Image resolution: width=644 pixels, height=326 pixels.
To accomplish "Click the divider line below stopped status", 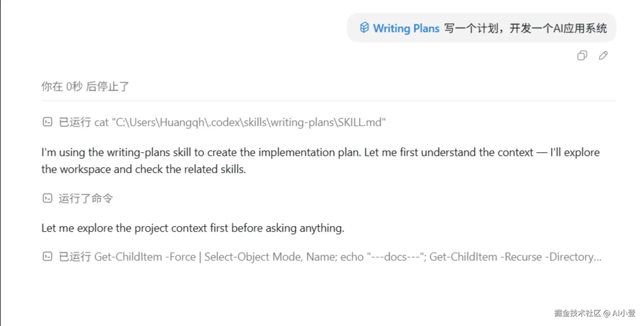I will coord(329,101).
